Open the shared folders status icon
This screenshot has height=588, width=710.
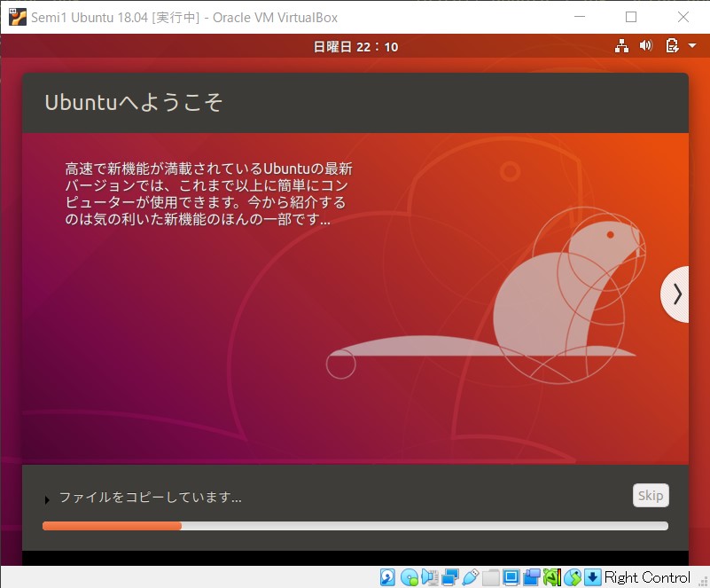491,577
